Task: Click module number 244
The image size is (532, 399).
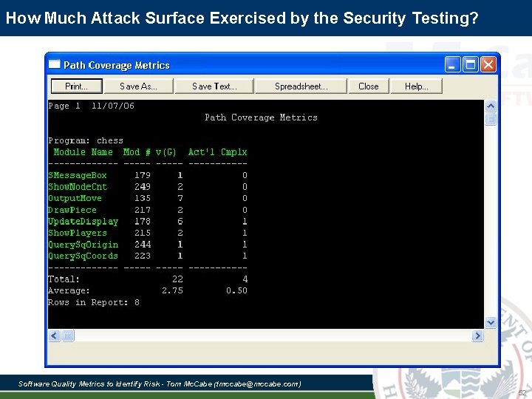Action: click(x=143, y=245)
